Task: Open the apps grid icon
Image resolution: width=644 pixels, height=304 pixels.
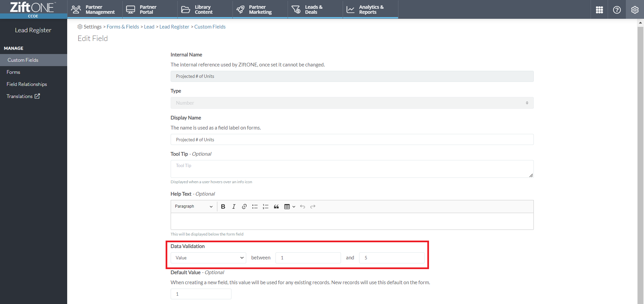Action: tap(599, 10)
